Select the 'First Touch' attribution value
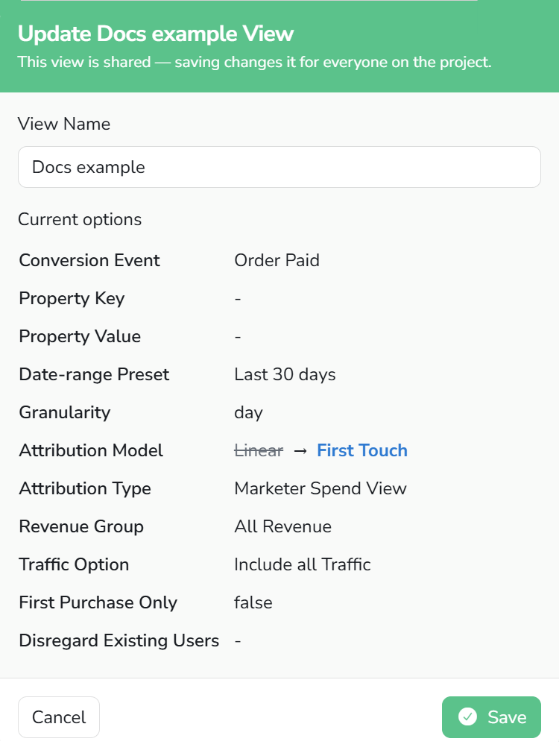559x756 pixels. (x=362, y=450)
